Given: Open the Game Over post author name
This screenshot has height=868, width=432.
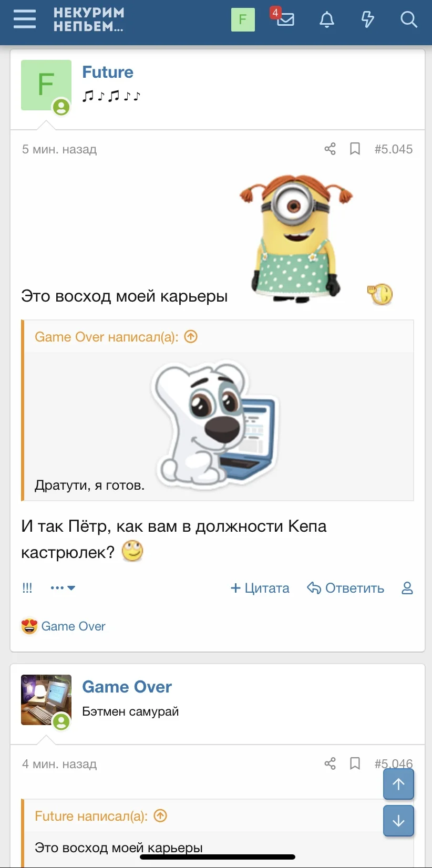Looking at the screenshot, I should pos(127,687).
